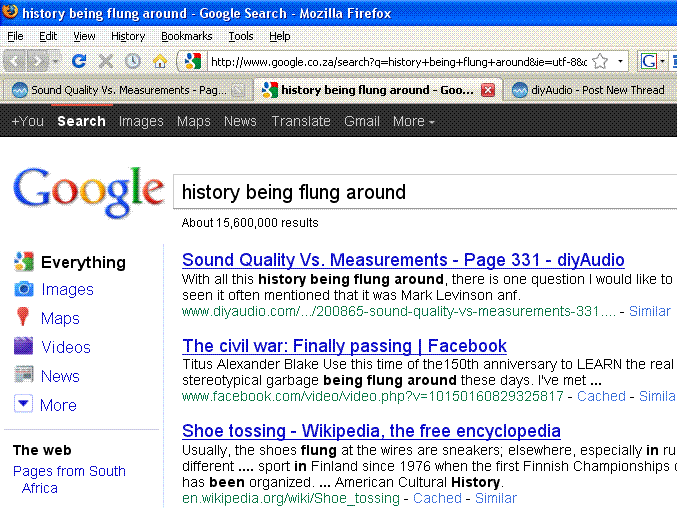Click diyAudio favicon on Post New Thread tab

519,90
